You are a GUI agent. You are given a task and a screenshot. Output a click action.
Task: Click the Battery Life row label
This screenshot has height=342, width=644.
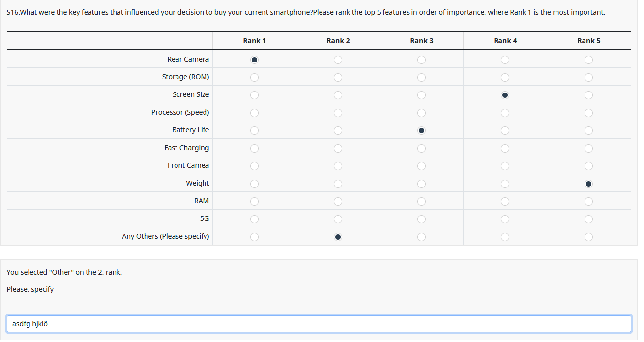(190, 130)
